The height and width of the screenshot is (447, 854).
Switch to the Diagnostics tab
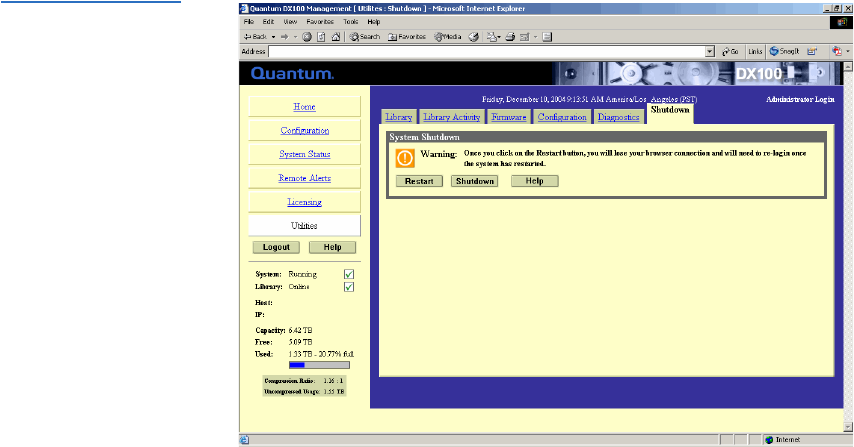click(x=618, y=117)
